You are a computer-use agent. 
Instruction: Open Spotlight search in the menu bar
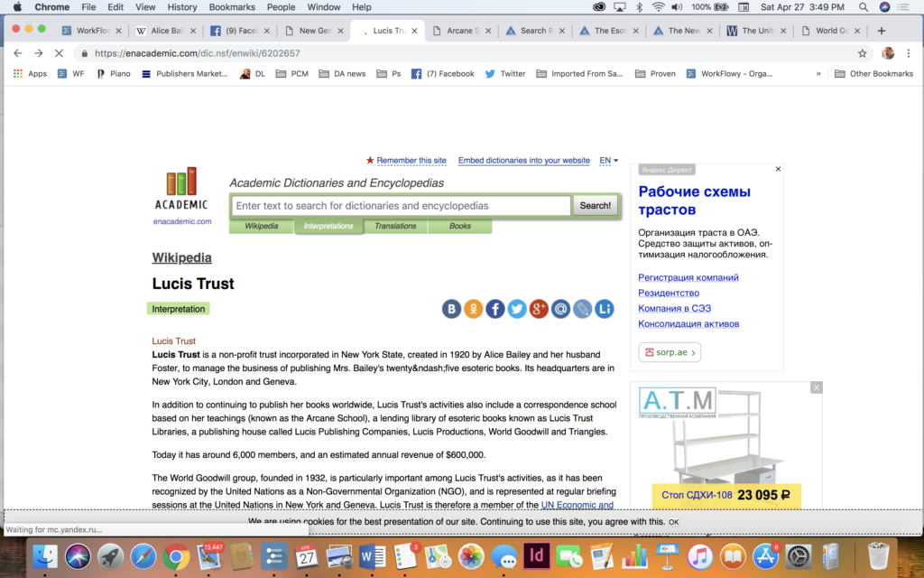tap(864, 7)
